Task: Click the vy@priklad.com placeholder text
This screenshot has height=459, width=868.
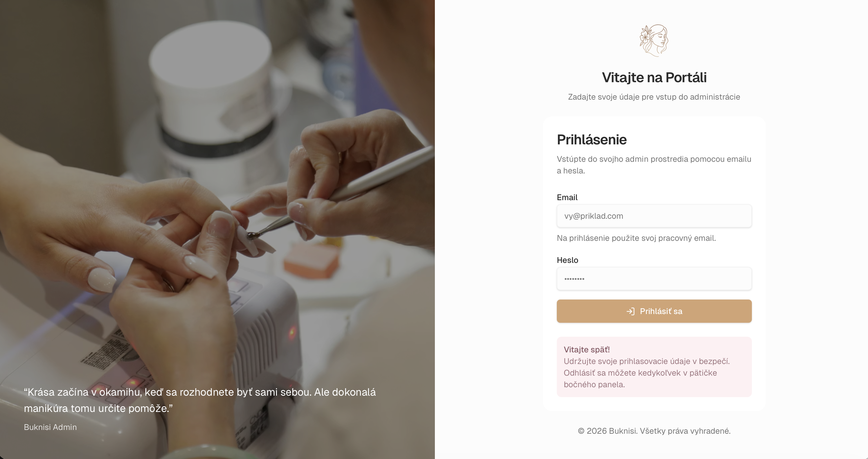Action: point(594,216)
